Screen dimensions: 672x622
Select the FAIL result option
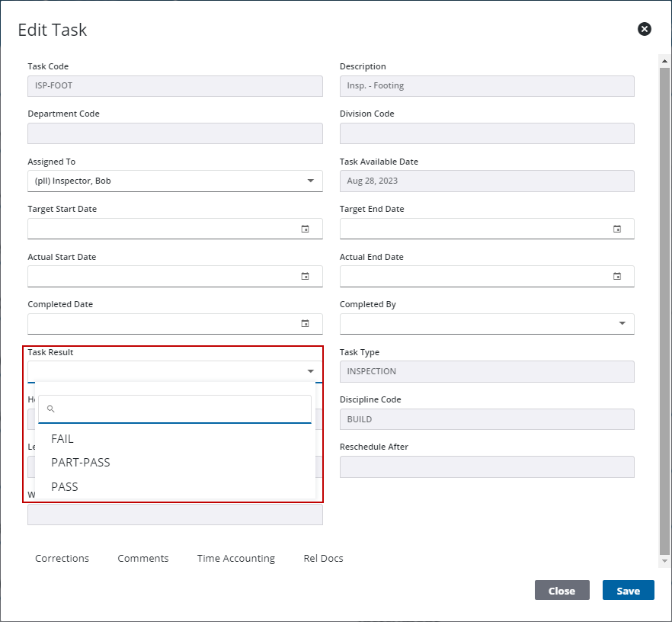pyautogui.click(x=62, y=438)
